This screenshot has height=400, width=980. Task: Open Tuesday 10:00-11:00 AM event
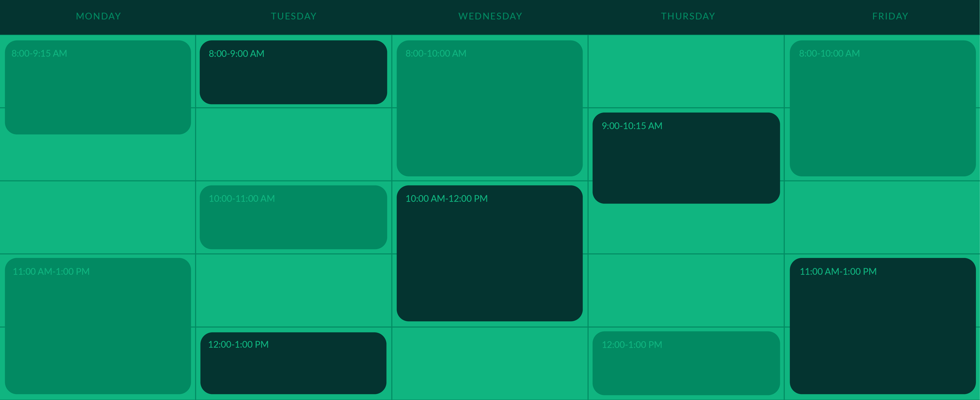coord(293,217)
